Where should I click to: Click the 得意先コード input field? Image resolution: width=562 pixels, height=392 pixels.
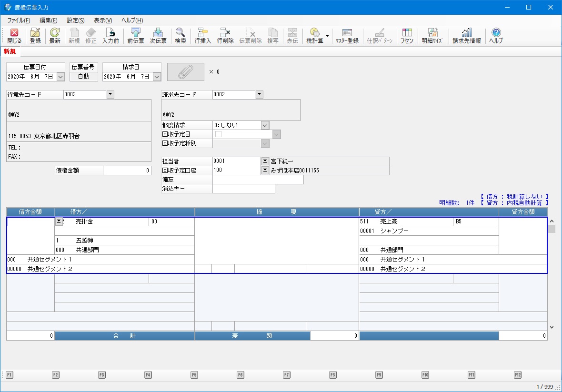[x=85, y=95]
